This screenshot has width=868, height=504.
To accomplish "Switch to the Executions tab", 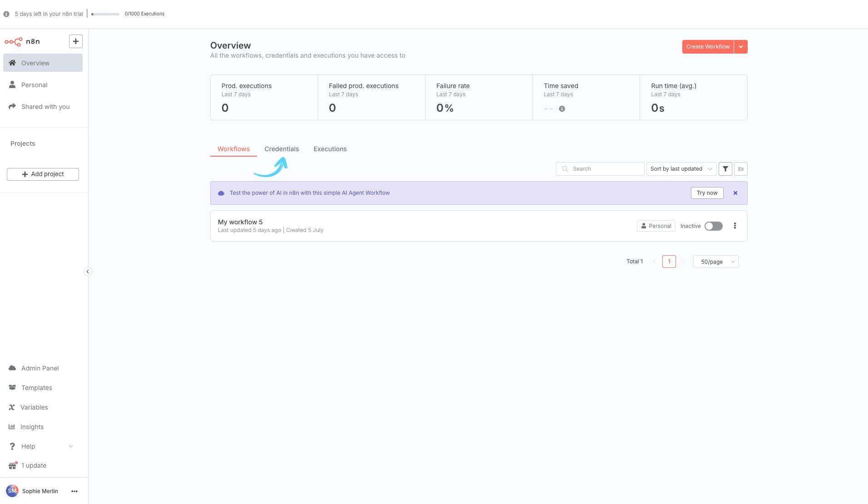I will coord(330,149).
